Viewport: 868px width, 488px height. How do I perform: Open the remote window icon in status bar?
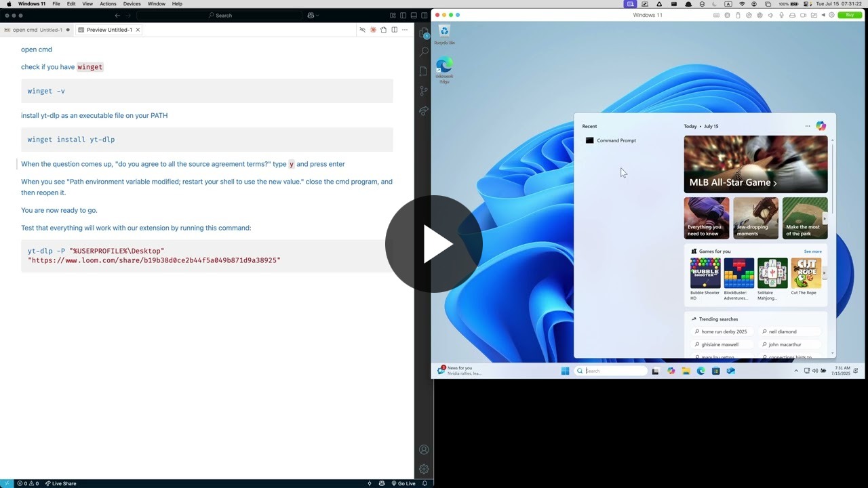click(x=7, y=483)
